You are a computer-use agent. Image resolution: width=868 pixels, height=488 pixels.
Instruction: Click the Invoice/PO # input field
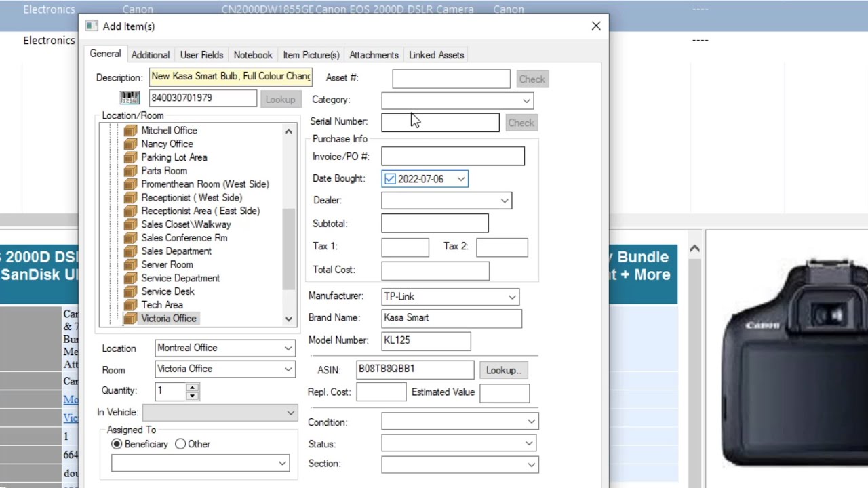(x=453, y=157)
